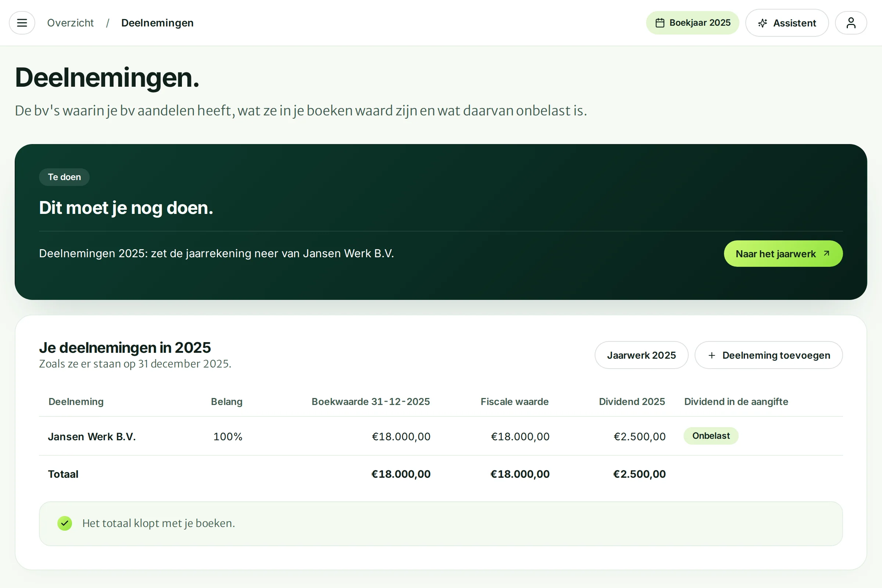Image resolution: width=882 pixels, height=588 pixels.
Task: Click 'Dit moet je nog doen.' heading
Action: click(126, 208)
